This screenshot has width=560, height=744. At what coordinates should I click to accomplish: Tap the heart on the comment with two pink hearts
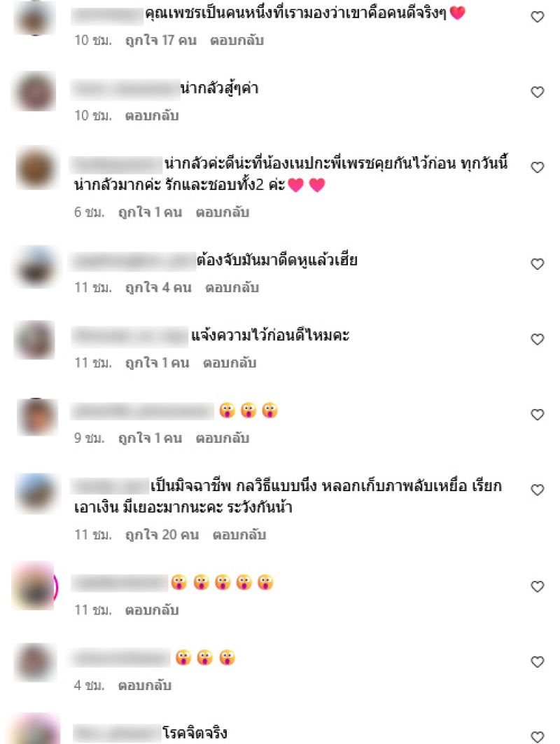537,167
